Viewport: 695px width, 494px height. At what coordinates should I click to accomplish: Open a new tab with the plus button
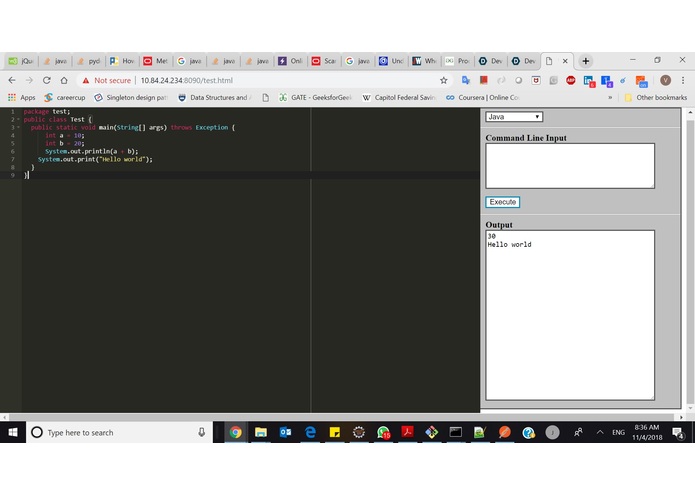(586, 61)
